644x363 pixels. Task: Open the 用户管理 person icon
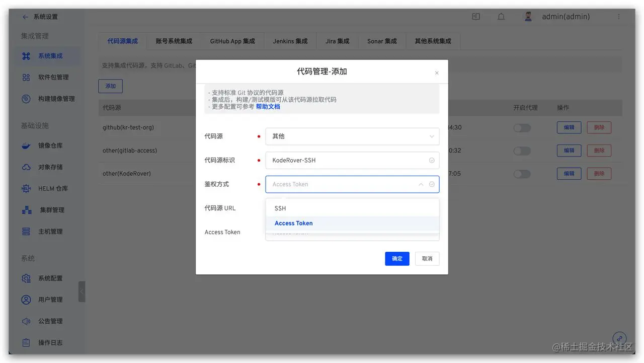pos(26,300)
